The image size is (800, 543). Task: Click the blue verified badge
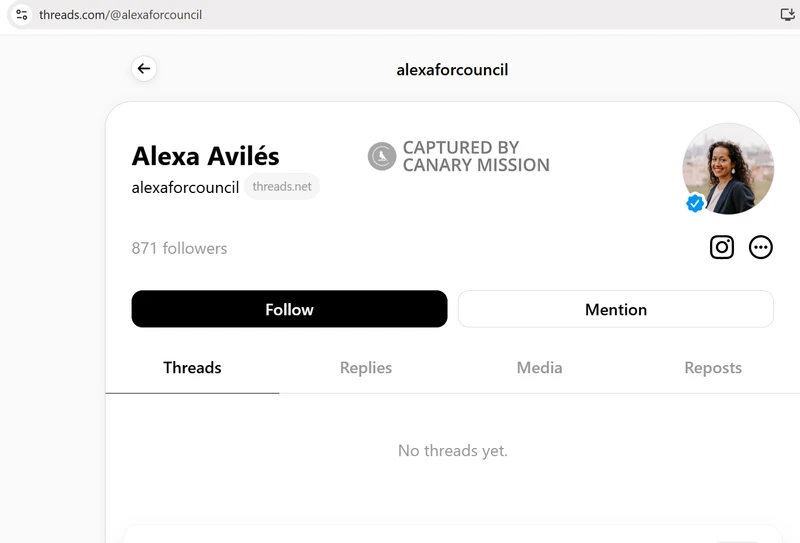pos(695,203)
